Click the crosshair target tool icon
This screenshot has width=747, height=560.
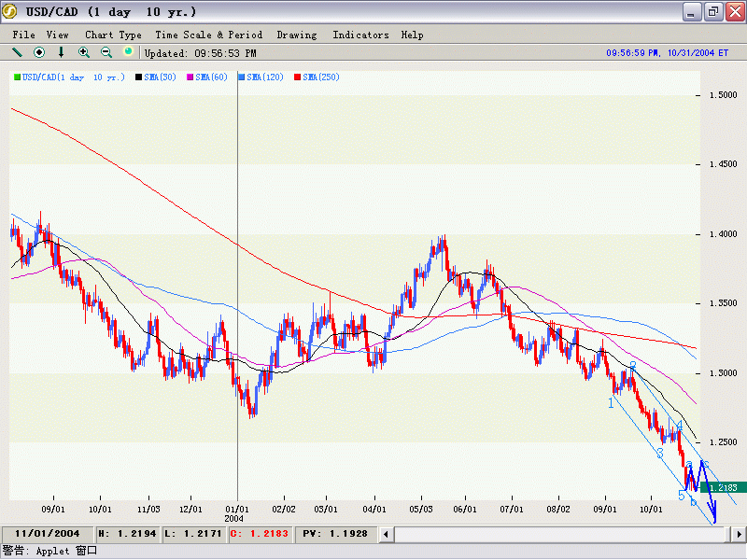39,52
